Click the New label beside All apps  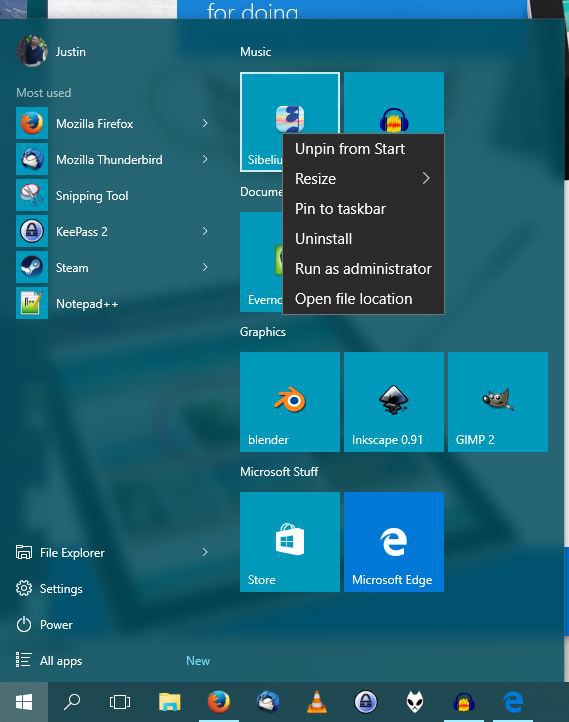(x=198, y=660)
